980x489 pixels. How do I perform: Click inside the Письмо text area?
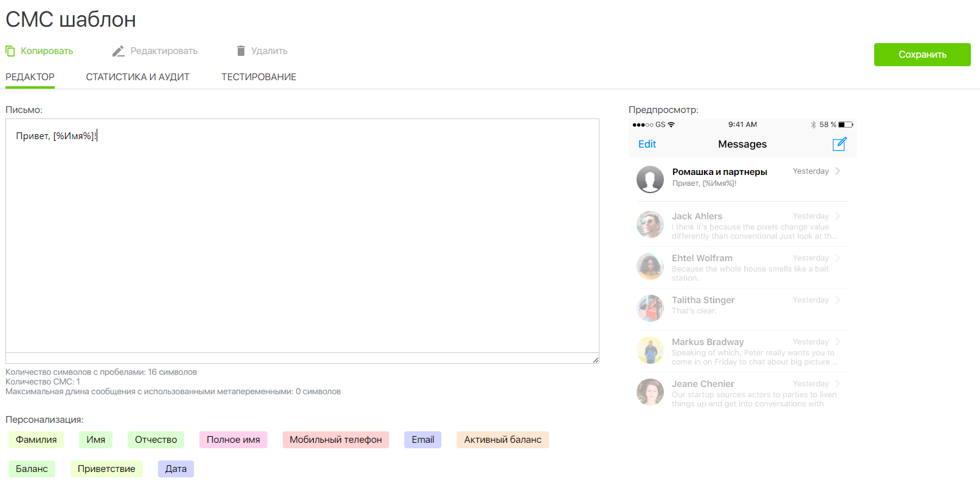coord(302,243)
